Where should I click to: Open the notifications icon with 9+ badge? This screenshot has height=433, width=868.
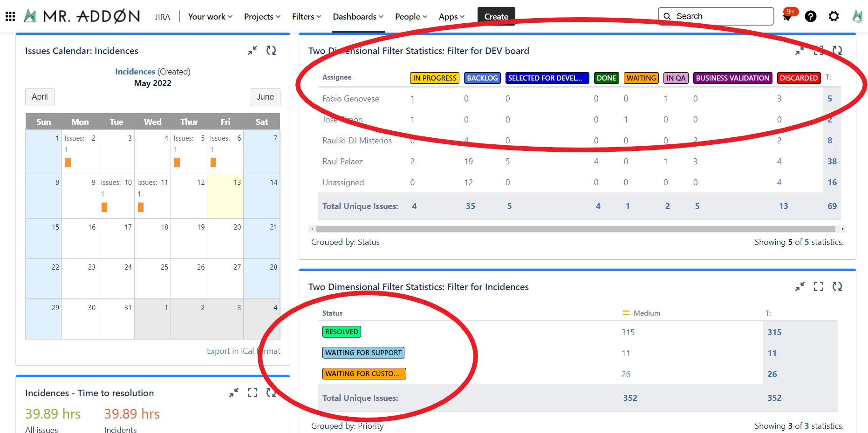pos(787,17)
